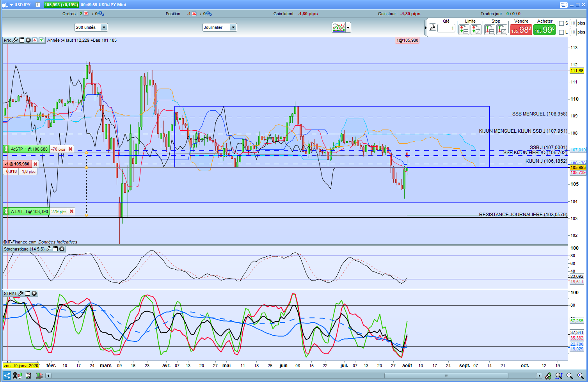
Task: Cancel the A:LMT limit order
Action: pos(71,211)
